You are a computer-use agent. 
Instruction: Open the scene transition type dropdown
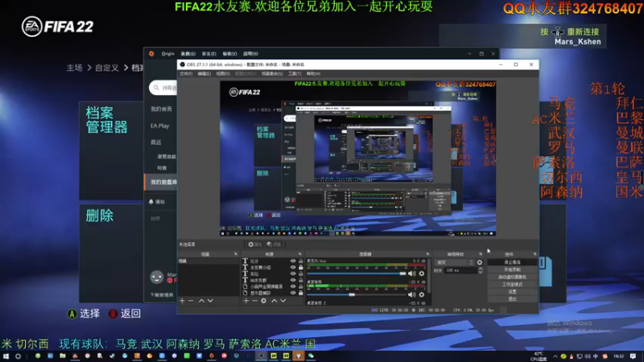tap(454, 263)
